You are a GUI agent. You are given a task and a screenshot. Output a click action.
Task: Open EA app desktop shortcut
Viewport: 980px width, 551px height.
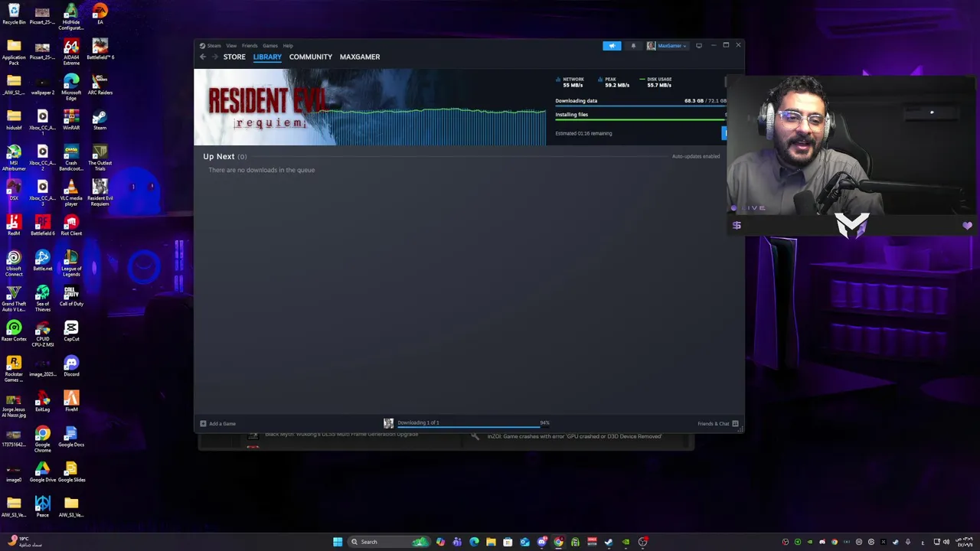(100, 15)
